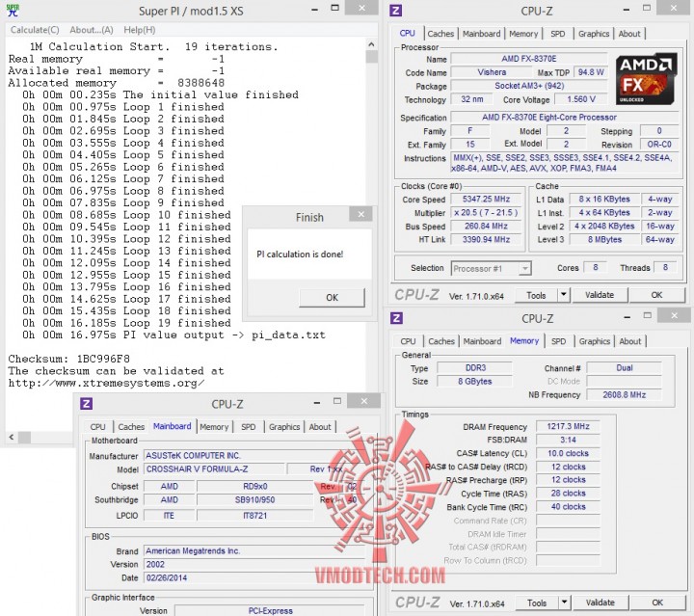694x616 pixels.
Task: Click the Super PI application icon in title bar
Action: point(13,10)
